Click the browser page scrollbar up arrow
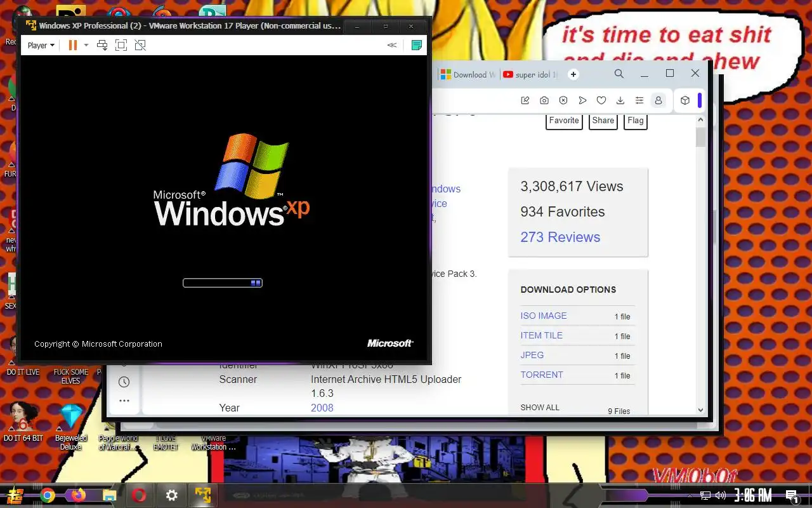Viewport: 812px width, 508px height. click(x=700, y=120)
